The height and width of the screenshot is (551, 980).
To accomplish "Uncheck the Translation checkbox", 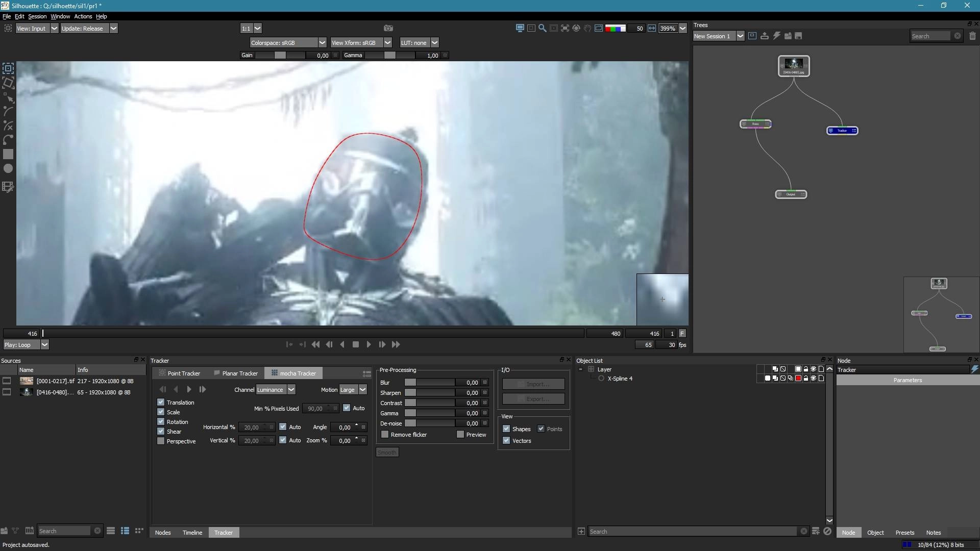I will pyautogui.click(x=161, y=403).
